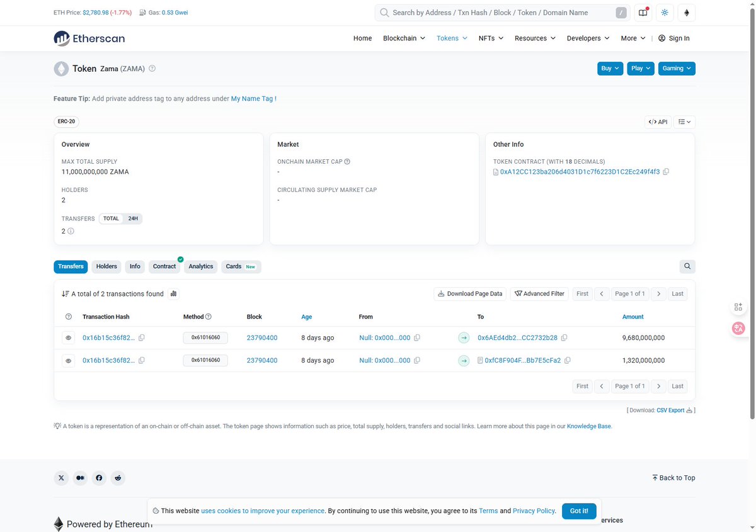Sort by the Amount column header
The height and width of the screenshot is (532, 756).
[633, 317]
